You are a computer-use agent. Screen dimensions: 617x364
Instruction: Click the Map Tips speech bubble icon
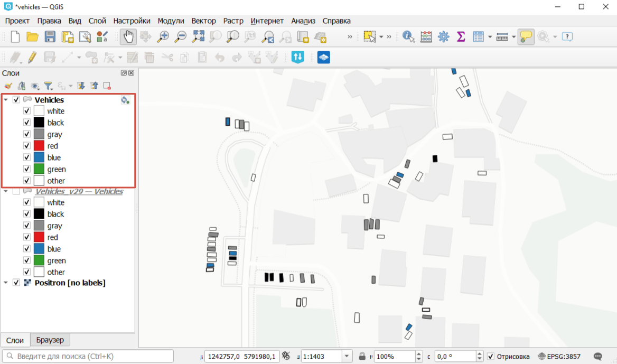click(526, 36)
